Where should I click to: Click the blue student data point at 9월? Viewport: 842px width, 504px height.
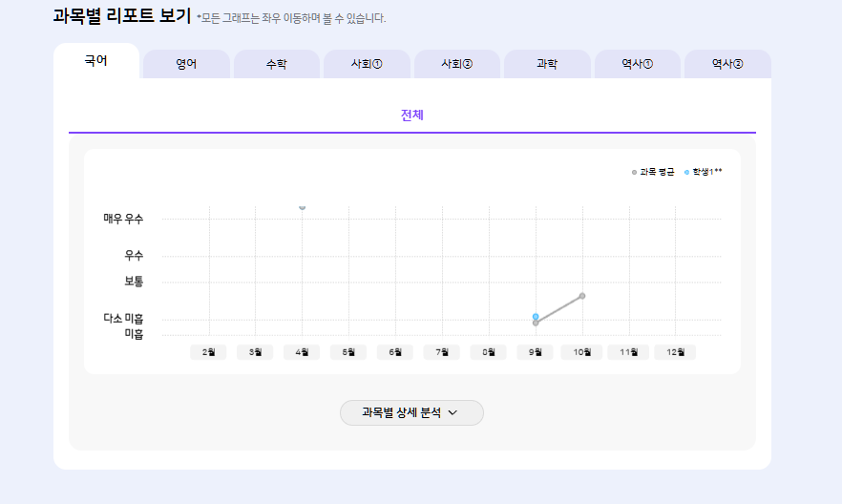pos(536,316)
